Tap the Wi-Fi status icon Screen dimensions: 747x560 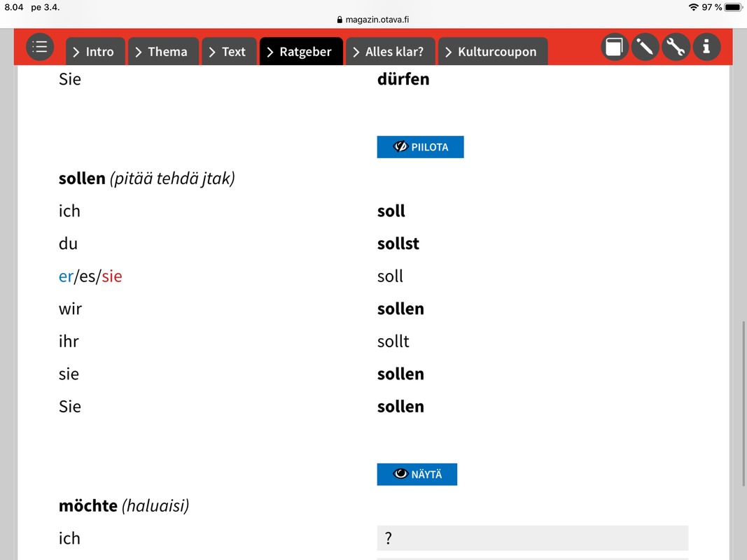coord(694,7)
